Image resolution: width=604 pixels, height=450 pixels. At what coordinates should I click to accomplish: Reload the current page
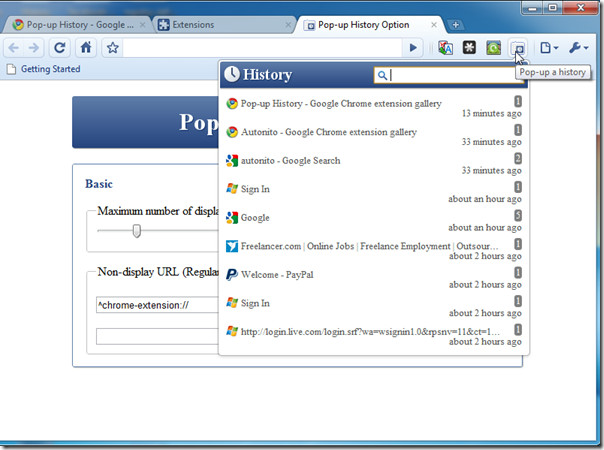click(59, 48)
